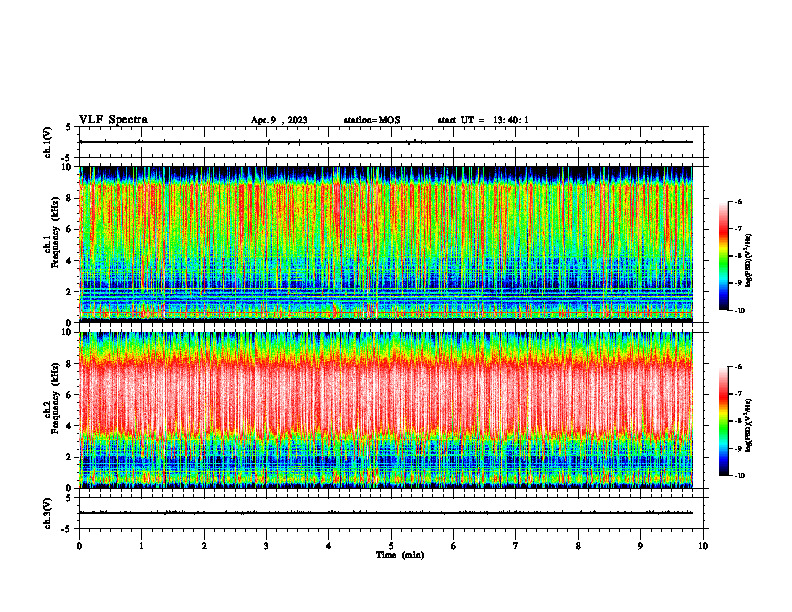Image resolution: width=792 pixels, height=612 pixels.
Task: Click time axis tick label "9"
Action: pyautogui.click(x=640, y=546)
